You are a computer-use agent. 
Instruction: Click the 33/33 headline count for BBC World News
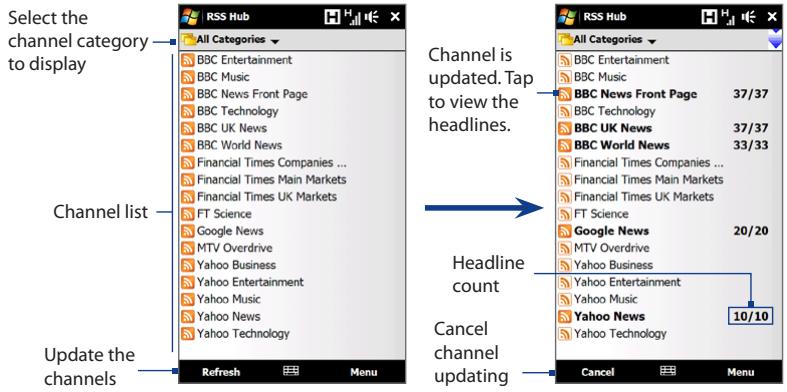(x=750, y=146)
